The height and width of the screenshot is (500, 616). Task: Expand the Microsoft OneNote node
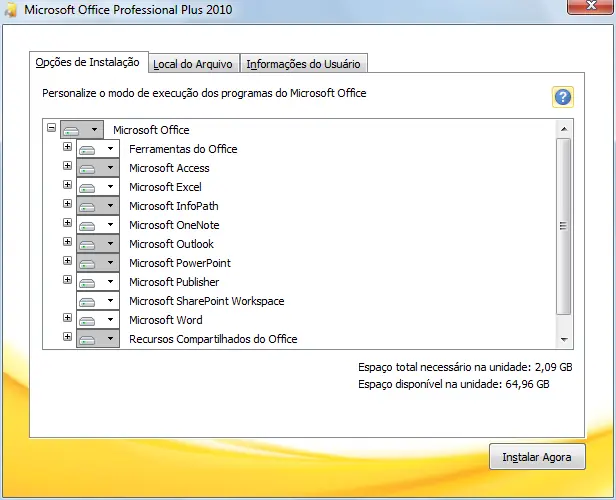[x=68, y=223]
